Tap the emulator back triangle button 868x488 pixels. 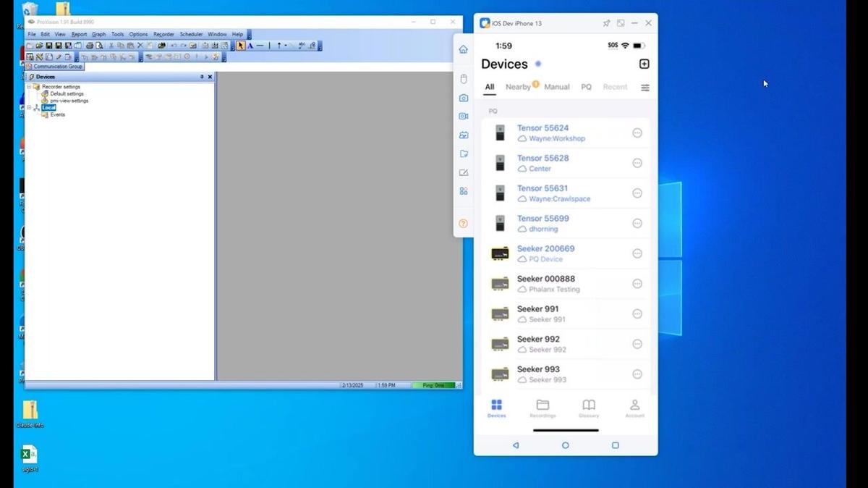516,445
